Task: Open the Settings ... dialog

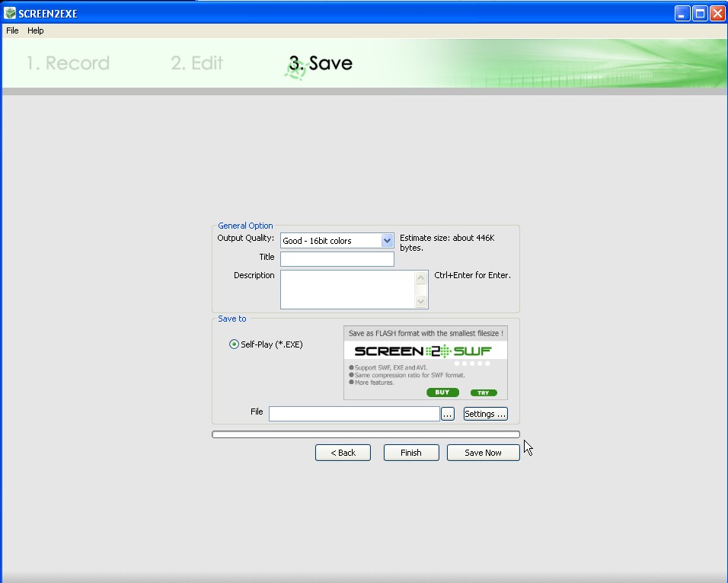Action: 485,414
